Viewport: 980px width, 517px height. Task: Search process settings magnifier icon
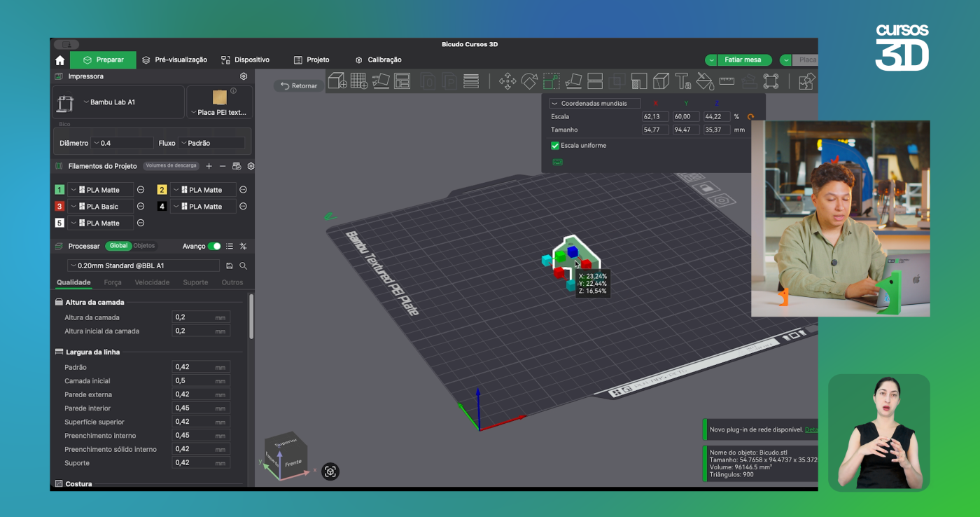[x=244, y=266]
